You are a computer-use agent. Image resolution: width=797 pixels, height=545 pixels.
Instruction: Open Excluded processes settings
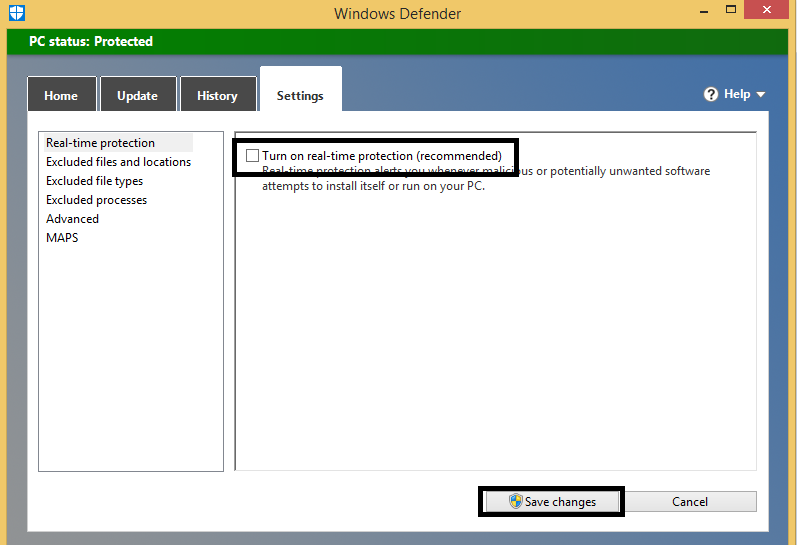pyautogui.click(x=97, y=200)
